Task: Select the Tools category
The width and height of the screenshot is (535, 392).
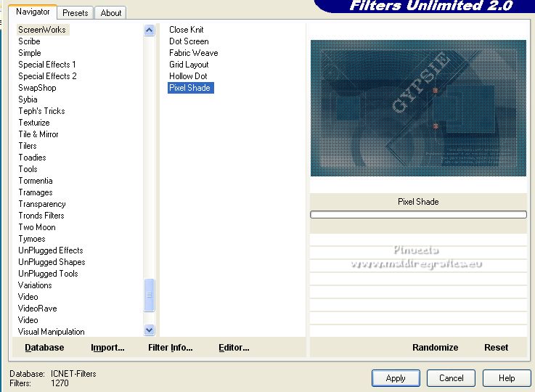Action: tap(28, 169)
